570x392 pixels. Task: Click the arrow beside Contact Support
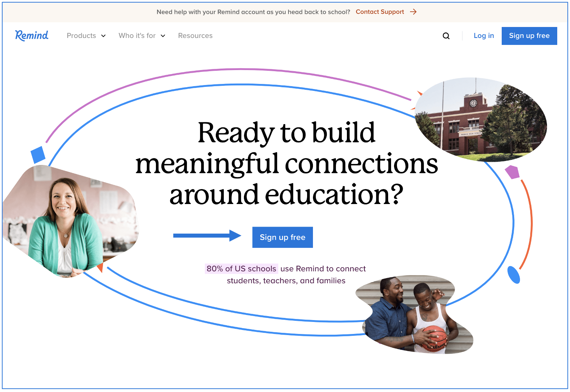(x=413, y=12)
